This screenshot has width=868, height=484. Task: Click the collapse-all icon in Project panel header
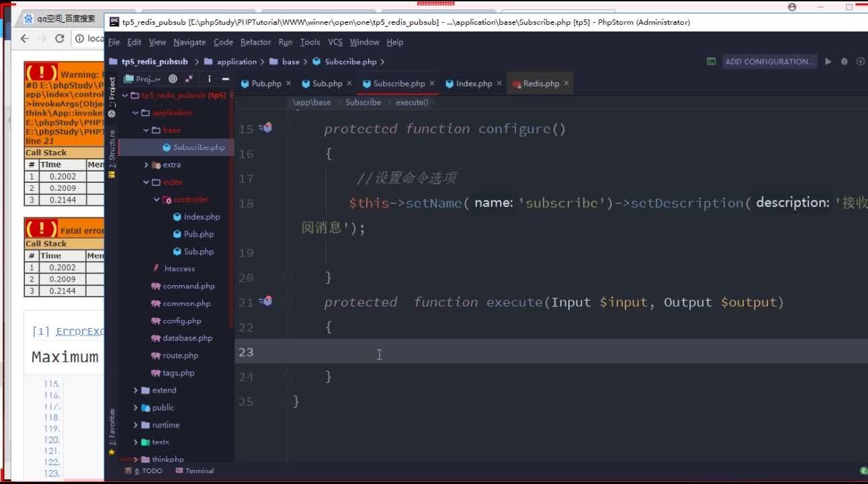click(189, 79)
